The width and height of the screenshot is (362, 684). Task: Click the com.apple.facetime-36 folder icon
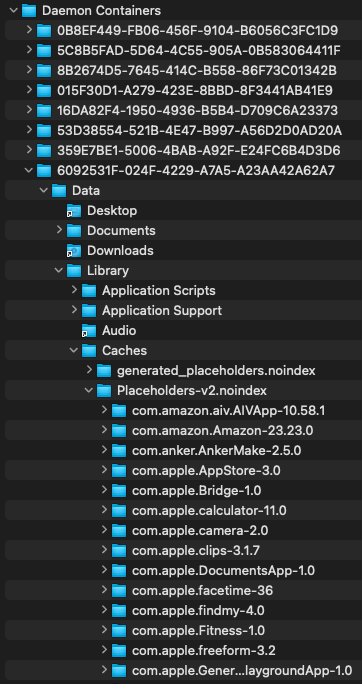[x=119, y=592]
